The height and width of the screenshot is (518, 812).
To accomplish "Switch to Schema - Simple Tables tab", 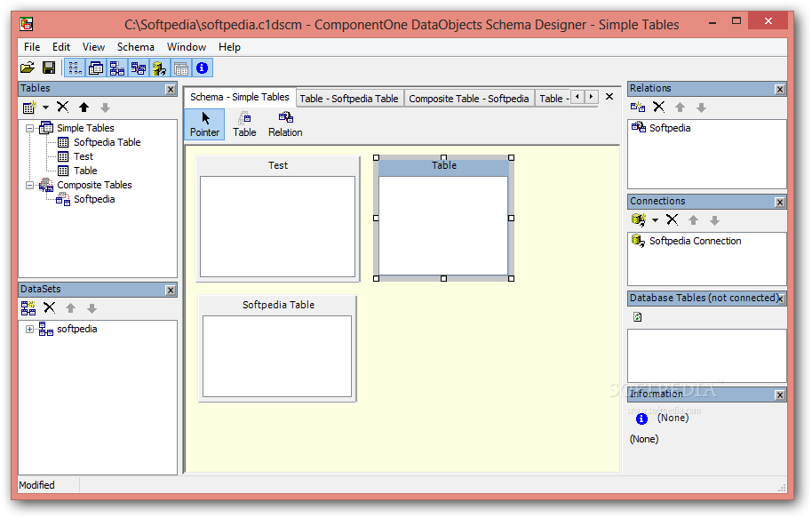I will [239, 97].
